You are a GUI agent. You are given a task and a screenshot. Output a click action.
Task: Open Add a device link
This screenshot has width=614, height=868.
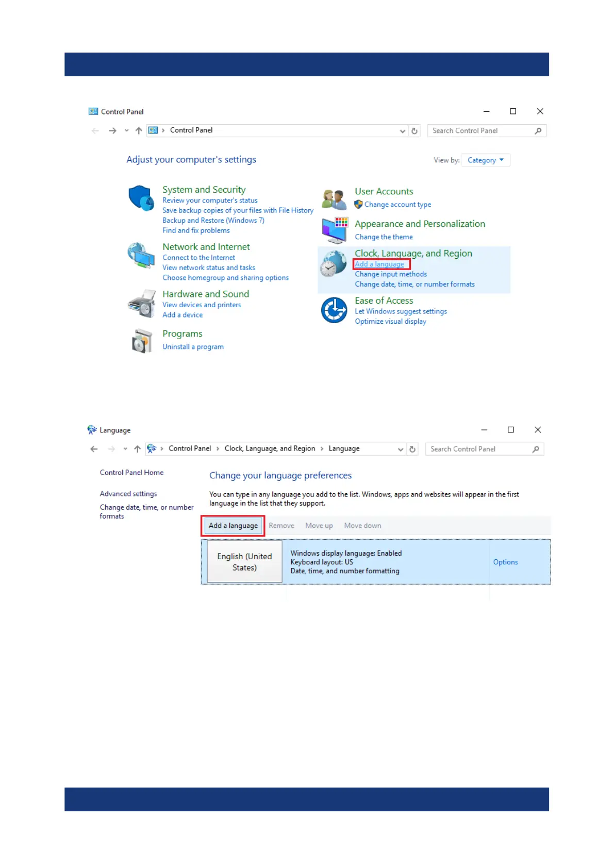click(182, 315)
